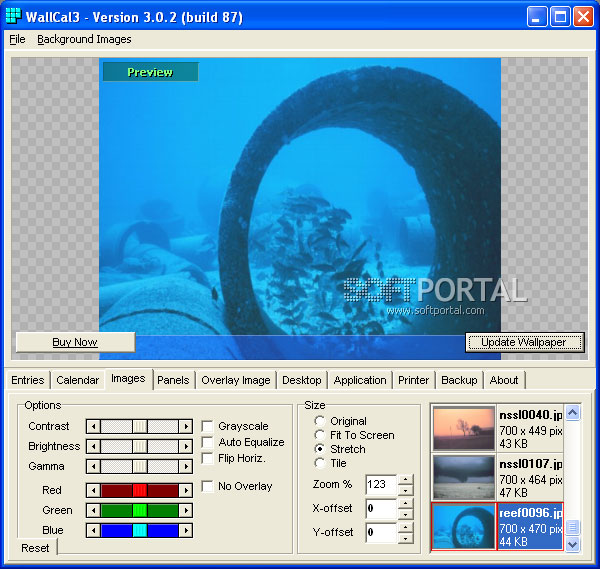This screenshot has width=600, height=569.
Task: Click the image list scrollbar thumb
Action: click(572, 528)
